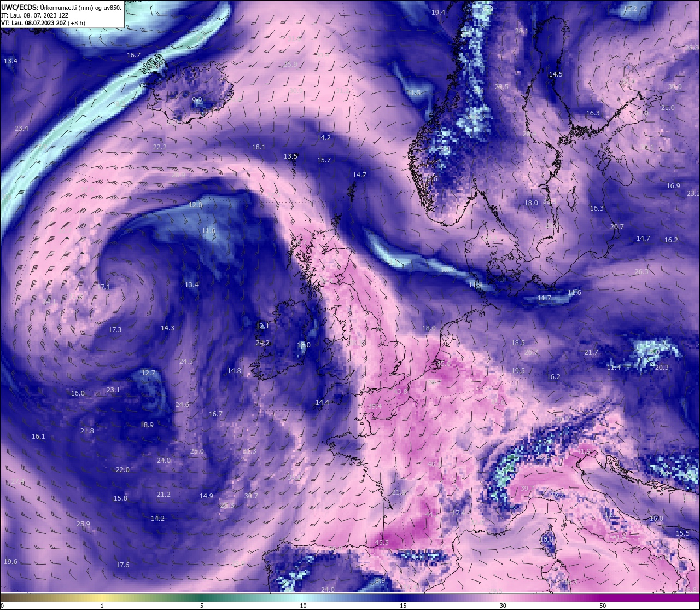Click the 18.9 value on the map
Image resolution: width=700 pixels, height=610 pixels.
pyautogui.click(x=147, y=425)
